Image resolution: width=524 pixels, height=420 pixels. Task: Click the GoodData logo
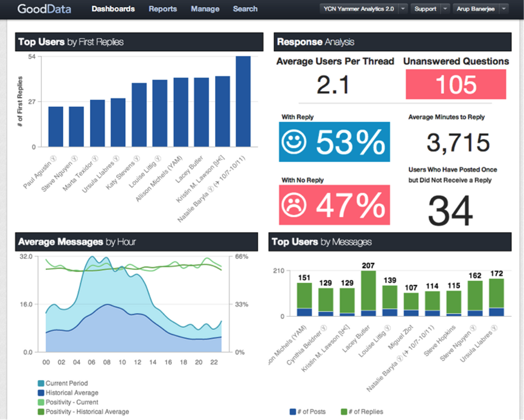[x=44, y=9]
